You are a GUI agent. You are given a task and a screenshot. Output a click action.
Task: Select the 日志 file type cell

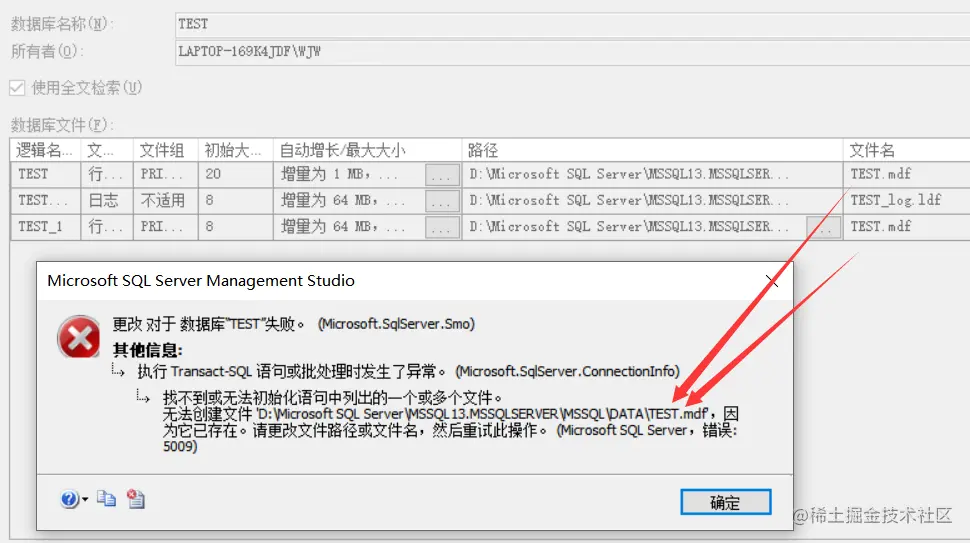point(106,200)
